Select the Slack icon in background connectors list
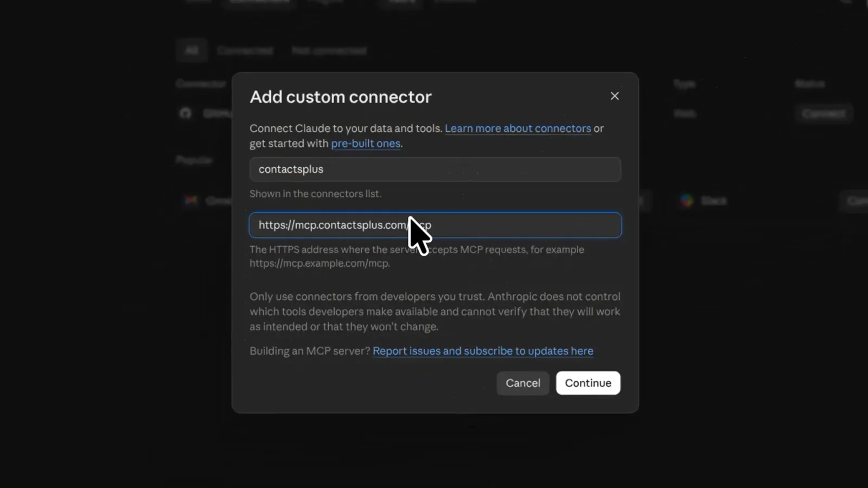The image size is (868, 488). click(687, 201)
